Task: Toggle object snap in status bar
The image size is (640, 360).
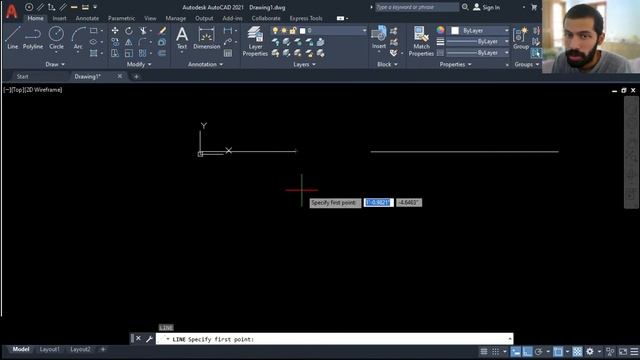Action: [558, 351]
